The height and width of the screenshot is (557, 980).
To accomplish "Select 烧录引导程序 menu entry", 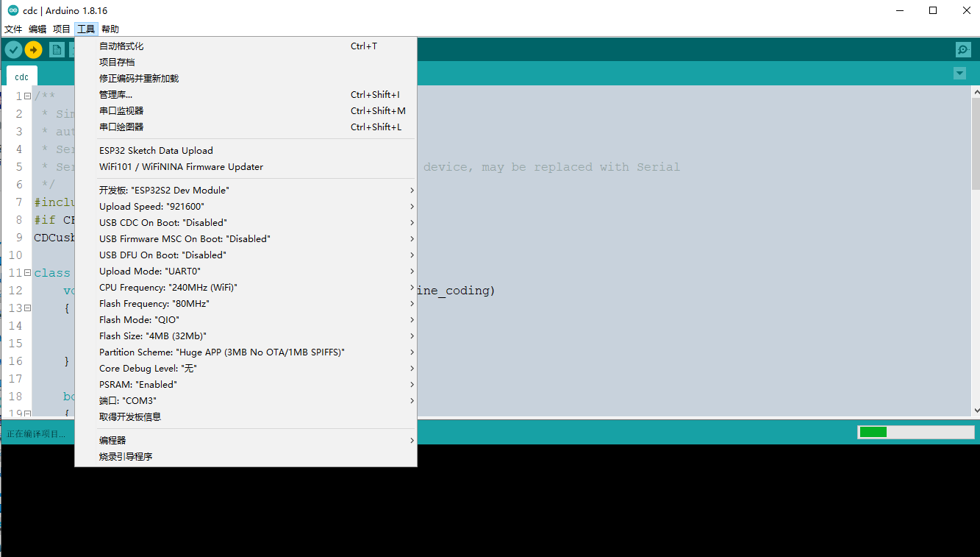I will pos(246,457).
